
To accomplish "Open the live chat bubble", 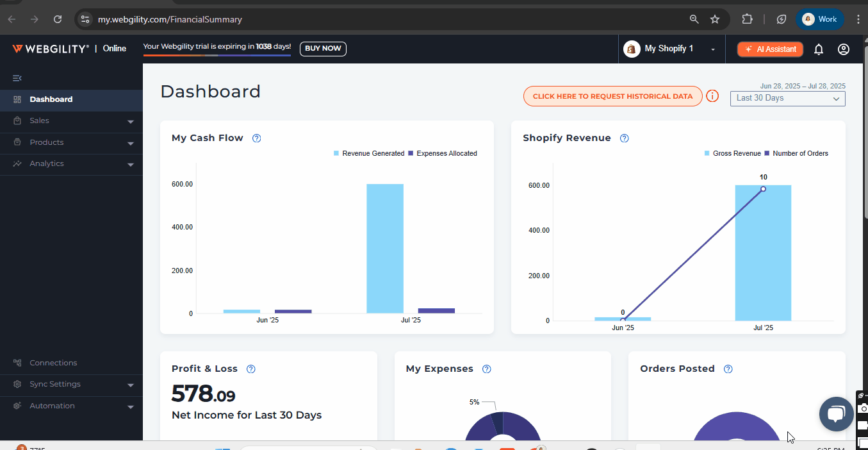I will click(x=836, y=414).
